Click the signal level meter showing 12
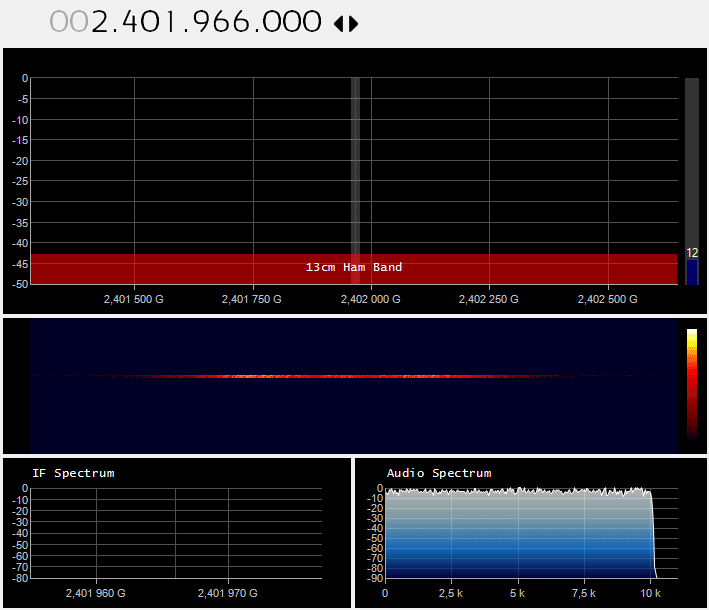Image resolution: width=709 pixels, height=610 pixels. pyautogui.click(x=692, y=181)
